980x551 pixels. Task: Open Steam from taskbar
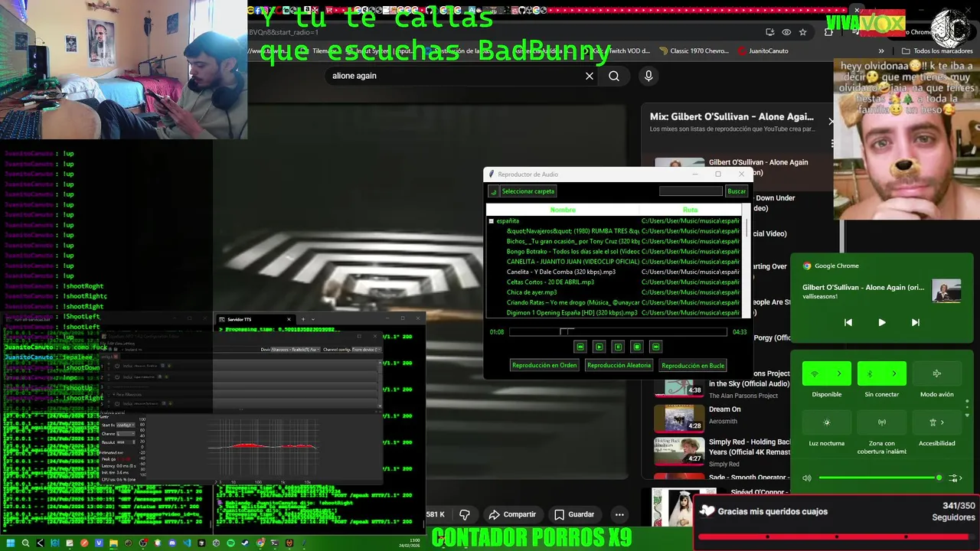pyautogui.click(x=246, y=543)
